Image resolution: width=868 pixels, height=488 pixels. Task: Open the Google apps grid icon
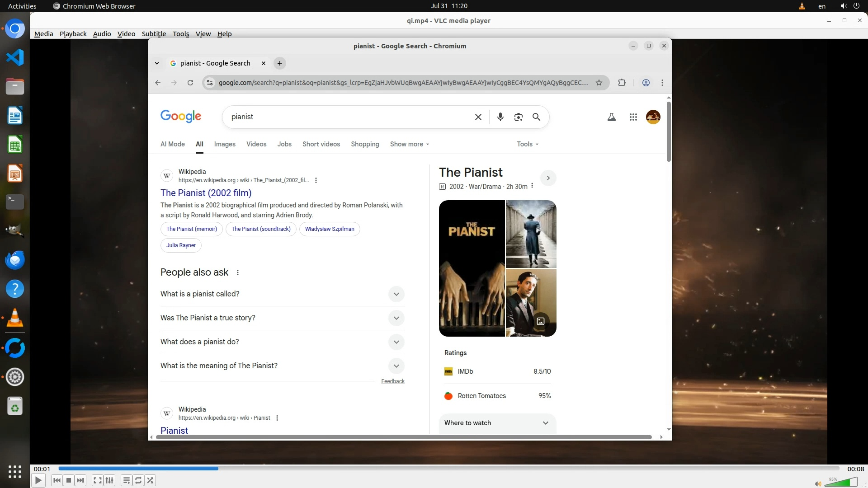[633, 117]
